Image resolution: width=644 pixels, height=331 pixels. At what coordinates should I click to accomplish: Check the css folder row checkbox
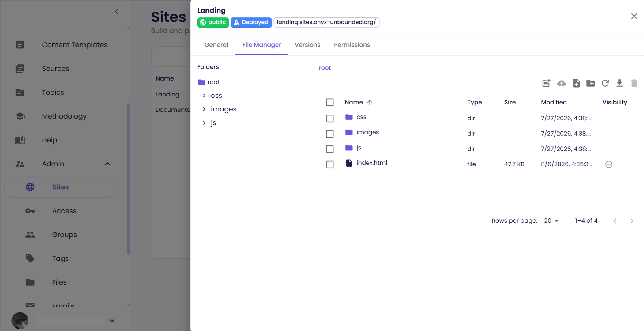330,118
